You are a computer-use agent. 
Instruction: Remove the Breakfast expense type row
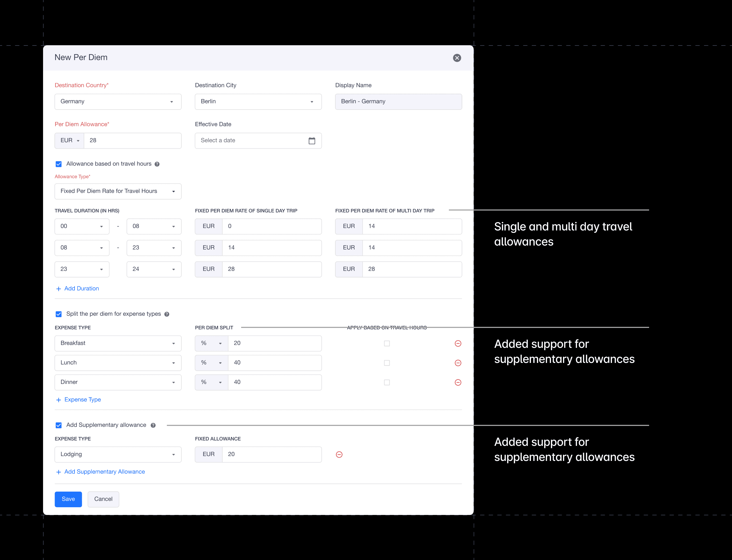tap(458, 343)
